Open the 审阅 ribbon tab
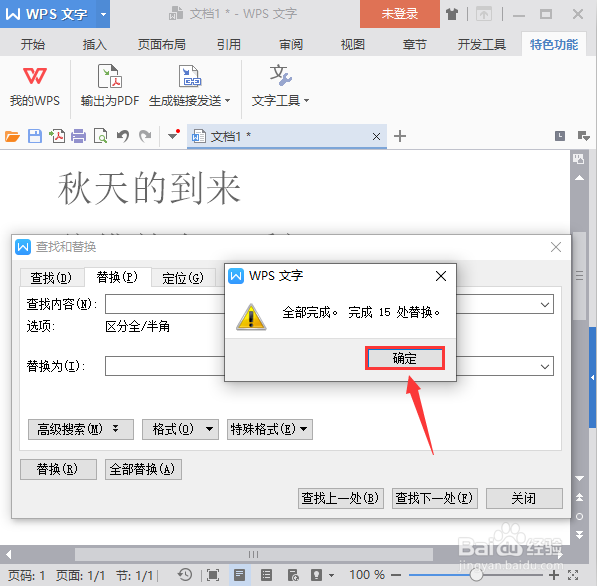Image resolution: width=597 pixels, height=586 pixels. 291,45
